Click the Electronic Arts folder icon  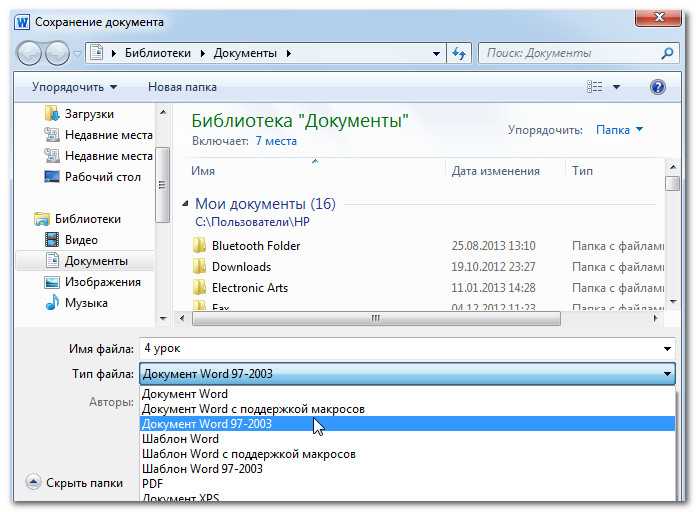coord(200,288)
